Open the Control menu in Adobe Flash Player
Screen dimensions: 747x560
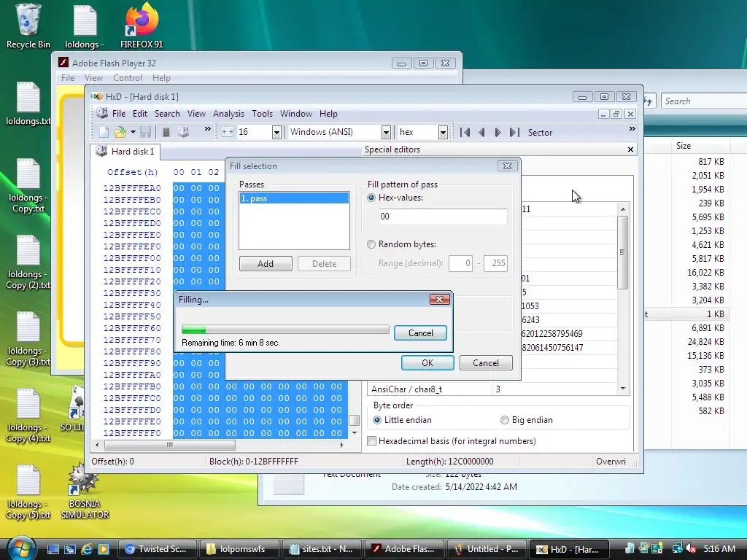click(x=127, y=77)
